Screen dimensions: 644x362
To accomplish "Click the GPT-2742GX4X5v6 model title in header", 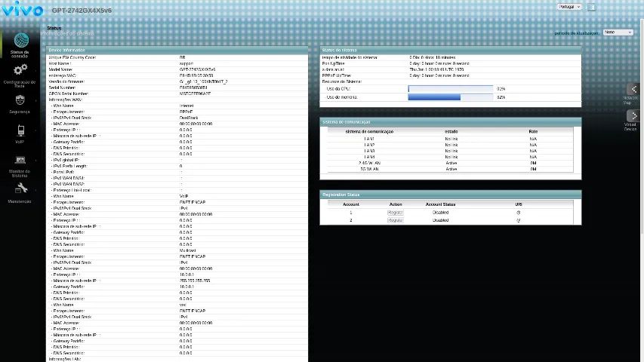I will [x=82, y=11].
